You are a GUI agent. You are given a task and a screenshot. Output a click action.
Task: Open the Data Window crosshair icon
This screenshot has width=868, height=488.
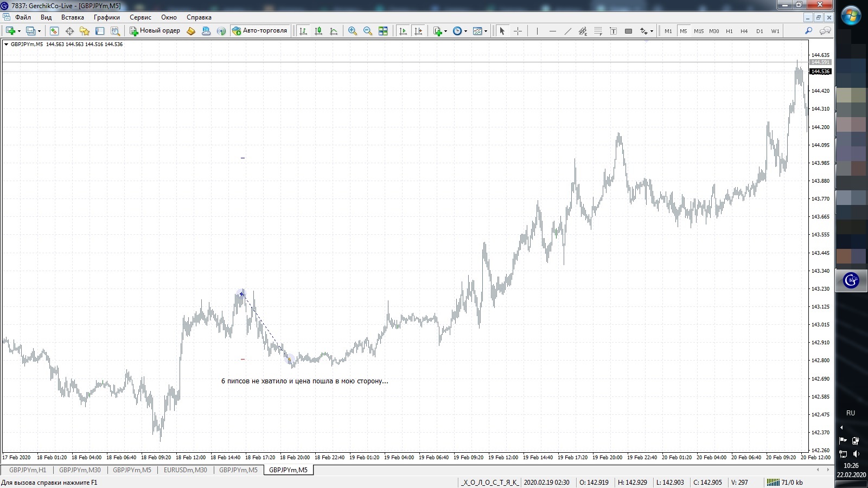[x=69, y=31]
